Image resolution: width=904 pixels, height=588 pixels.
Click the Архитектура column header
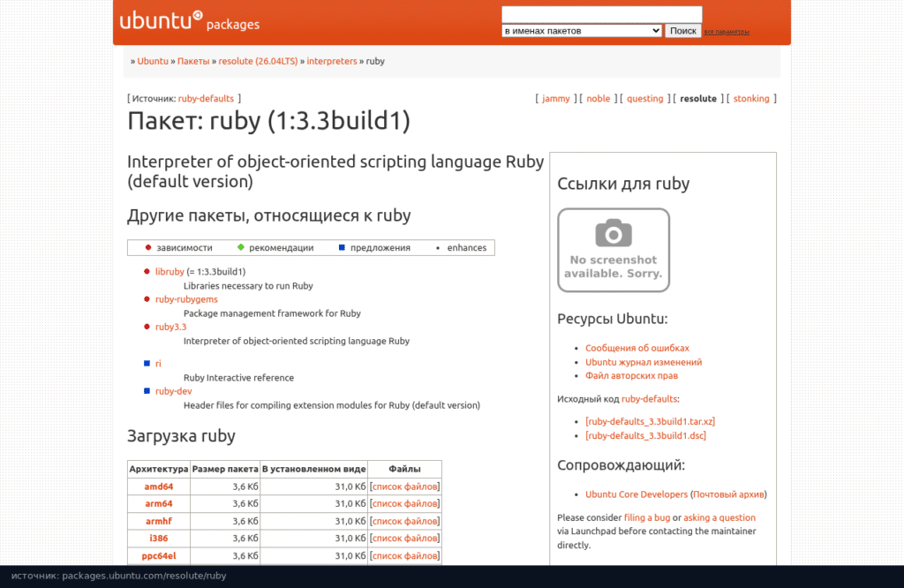(159, 469)
